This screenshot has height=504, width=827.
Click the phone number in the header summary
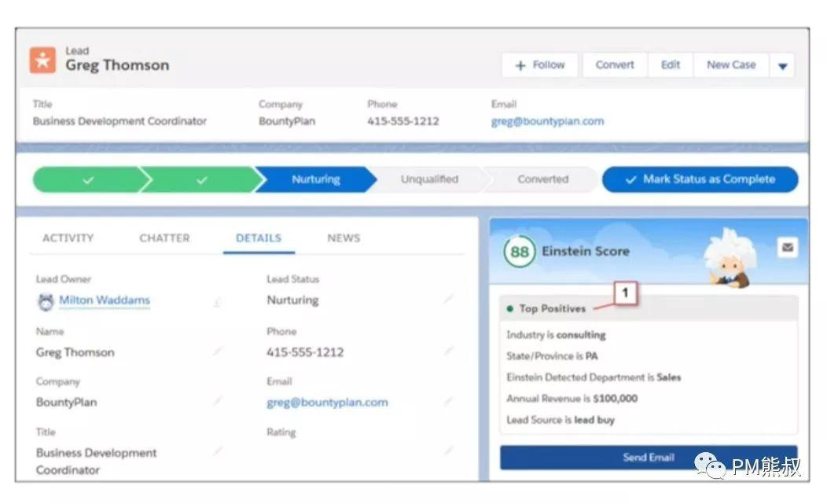(x=403, y=121)
